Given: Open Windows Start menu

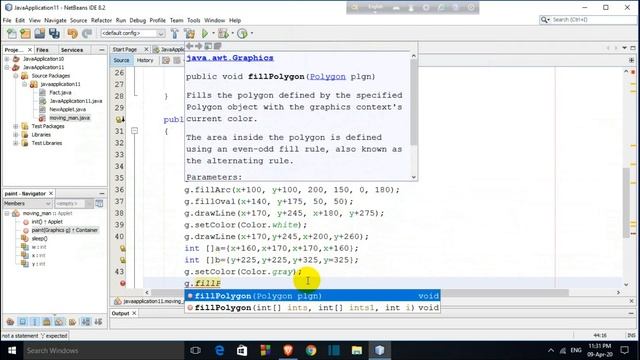Looking at the screenshot, I should click(12, 350).
